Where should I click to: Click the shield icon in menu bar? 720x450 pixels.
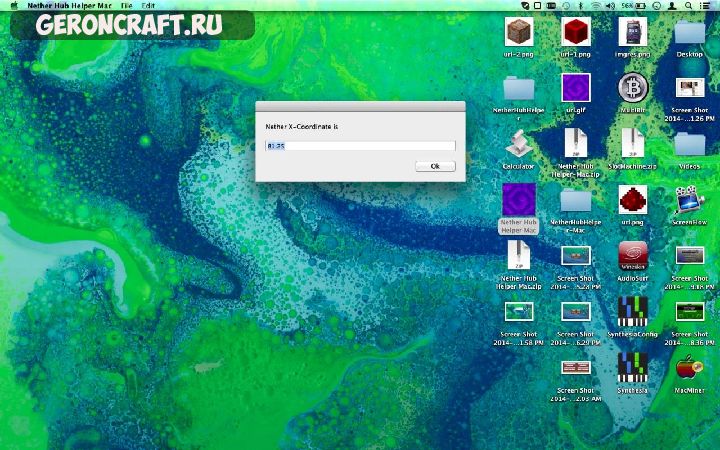[x=525, y=6]
